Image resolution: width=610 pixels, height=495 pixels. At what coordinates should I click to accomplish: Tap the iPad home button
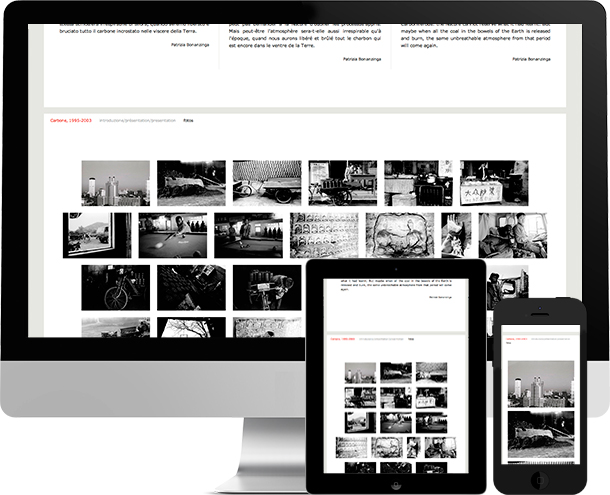click(x=396, y=485)
